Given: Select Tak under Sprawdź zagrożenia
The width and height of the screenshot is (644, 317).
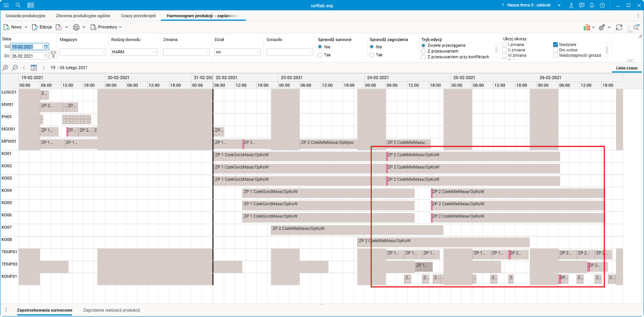Looking at the screenshot, I should (371, 55).
